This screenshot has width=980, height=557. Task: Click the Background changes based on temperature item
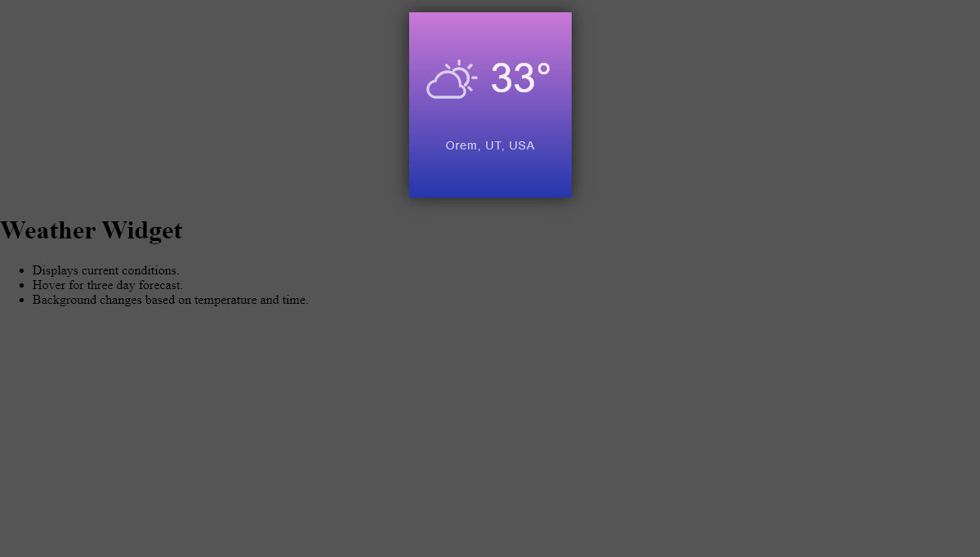170,300
